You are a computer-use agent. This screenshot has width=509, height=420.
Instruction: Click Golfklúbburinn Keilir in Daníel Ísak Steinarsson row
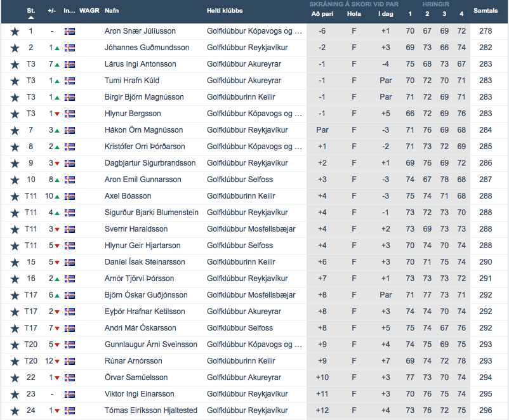tap(241, 262)
